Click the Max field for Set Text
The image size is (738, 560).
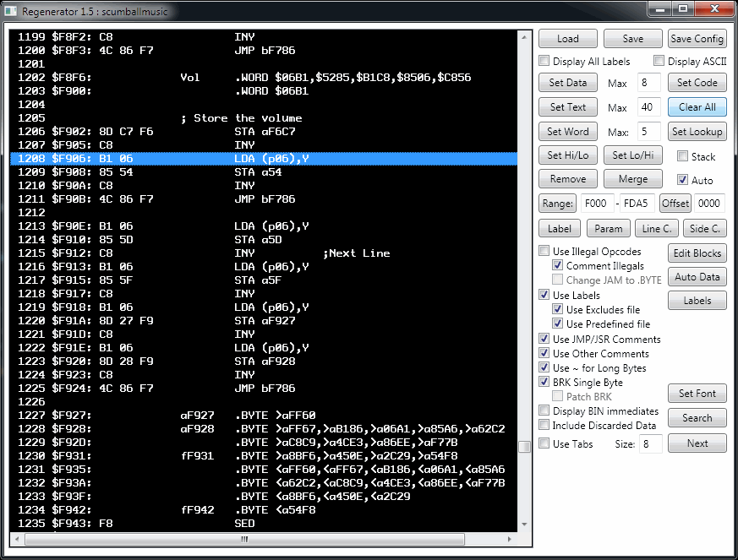click(649, 107)
